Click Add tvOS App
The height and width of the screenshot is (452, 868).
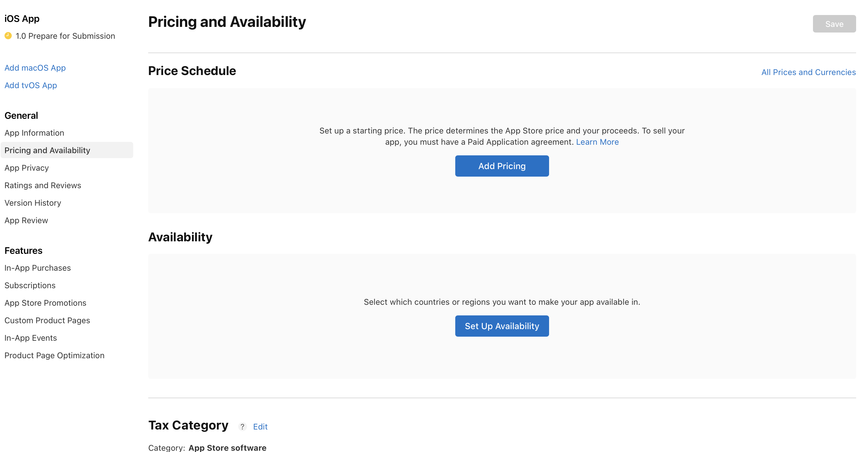coord(31,85)
